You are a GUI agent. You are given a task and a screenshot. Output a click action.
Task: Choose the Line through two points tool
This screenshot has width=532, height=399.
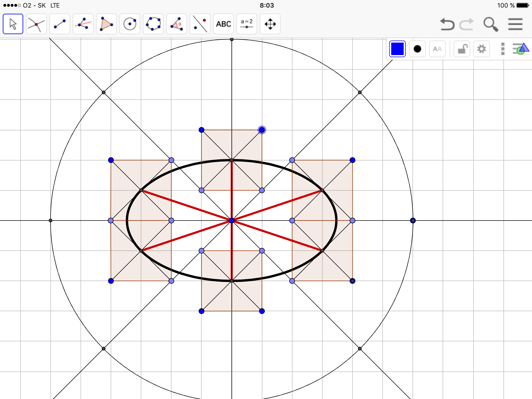coord(60,24)
